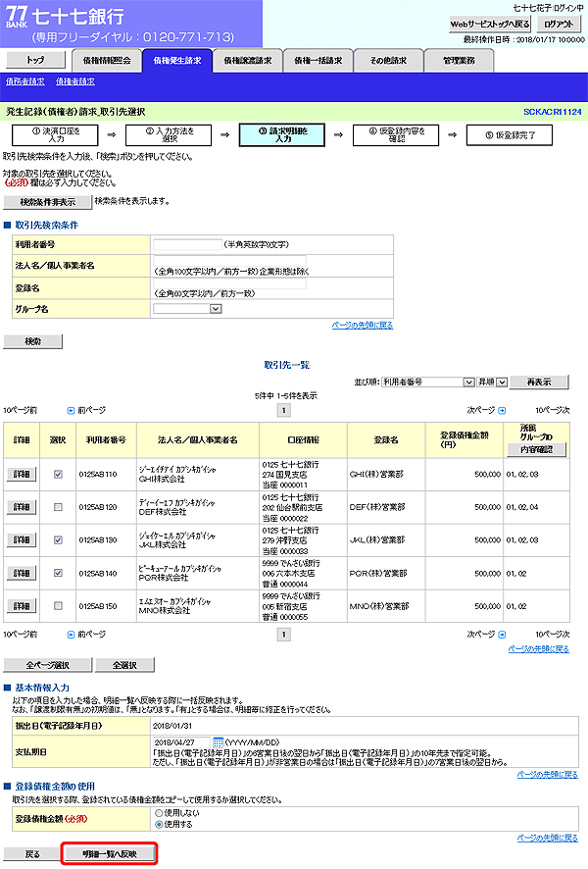Click the upper next-page arrow icon

pyautogui.click(x=502, y=411)
